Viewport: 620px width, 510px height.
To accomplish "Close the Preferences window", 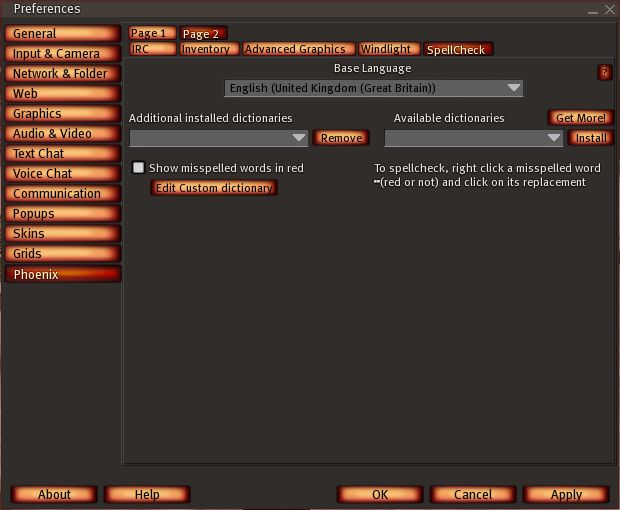I will click(607, 9).
